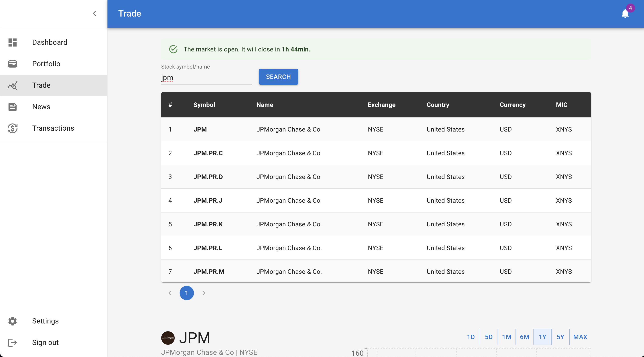Viewport: 644px width, 357px height.
Task: Click the Currency column header
Action: click(x=513, y=105)
